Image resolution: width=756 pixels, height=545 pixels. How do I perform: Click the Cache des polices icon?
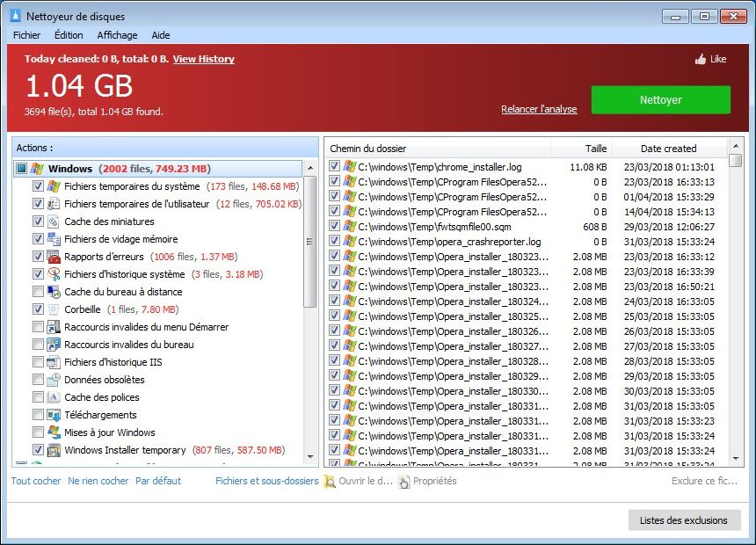(x=53, y=397)
